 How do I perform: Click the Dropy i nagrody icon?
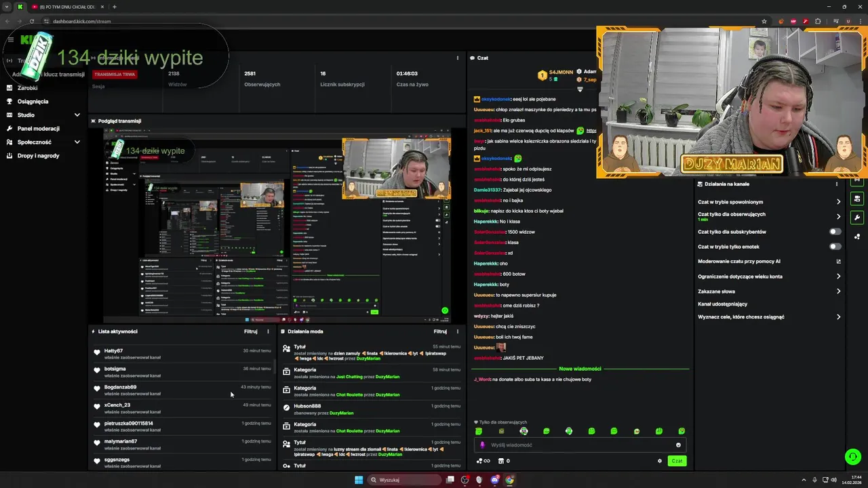coord(10,155)
